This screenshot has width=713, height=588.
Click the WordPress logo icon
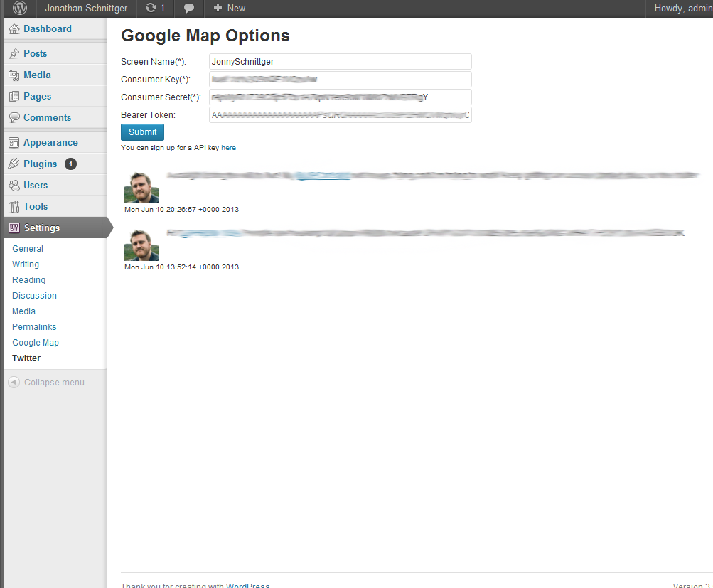tap(20, 8)
